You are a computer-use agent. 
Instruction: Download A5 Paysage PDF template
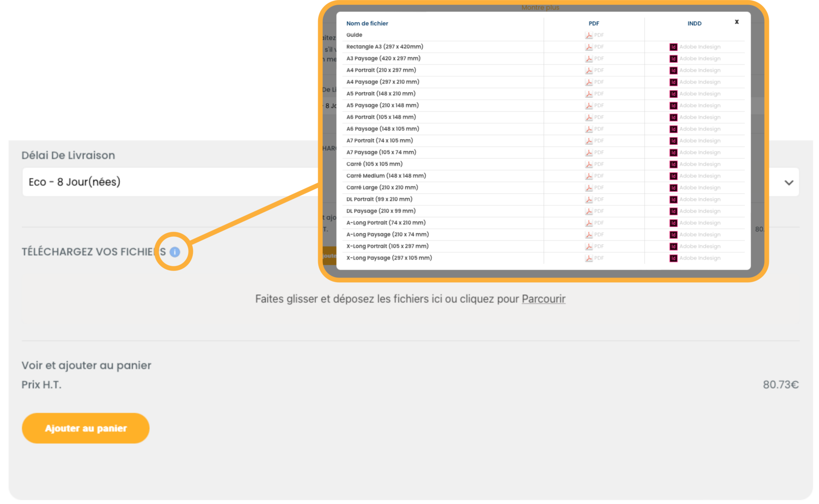(594, 105)
